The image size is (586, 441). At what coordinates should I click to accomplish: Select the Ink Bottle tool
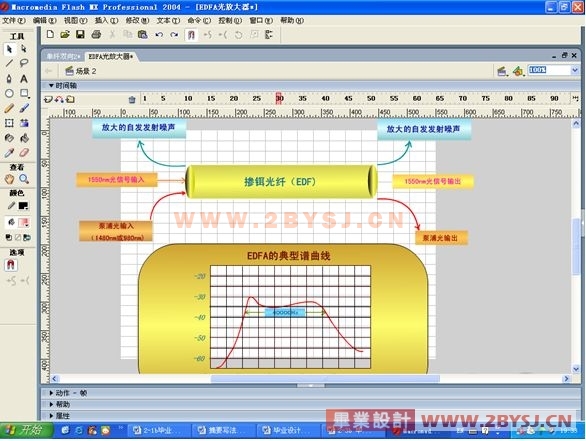click(9, 138)
